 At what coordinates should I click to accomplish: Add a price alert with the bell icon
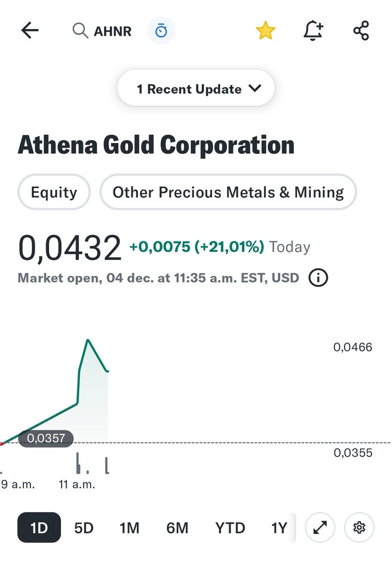click(x=313, y=31)
